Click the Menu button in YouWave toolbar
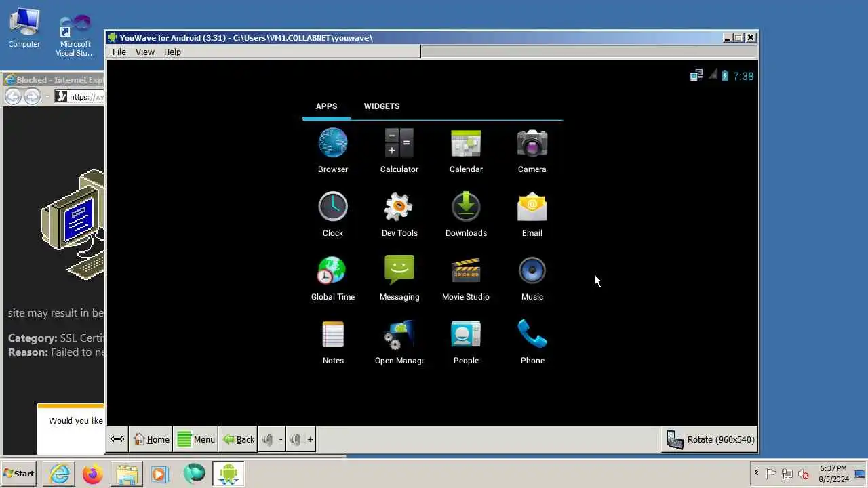The height and width of the screenshot is (488, 868). [196, 439]
